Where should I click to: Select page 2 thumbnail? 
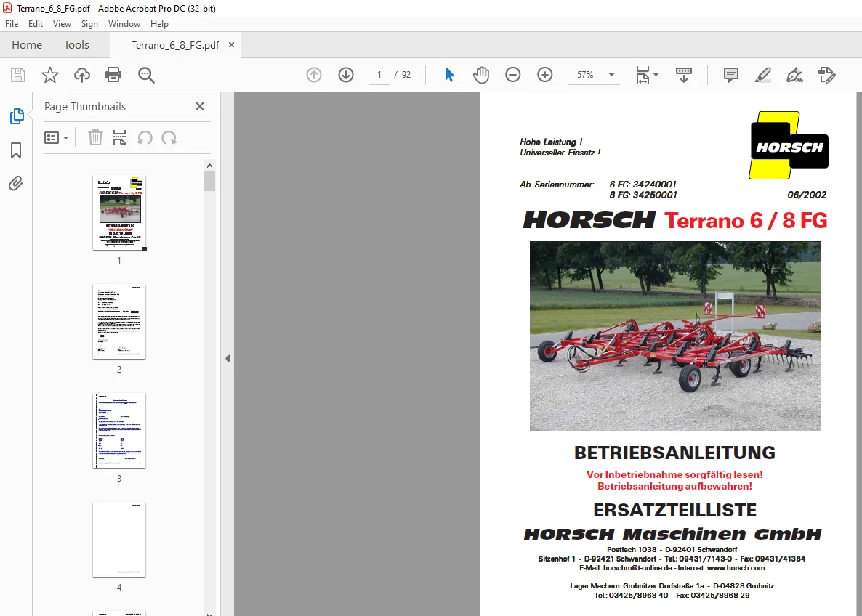click(x=119, y=322)
